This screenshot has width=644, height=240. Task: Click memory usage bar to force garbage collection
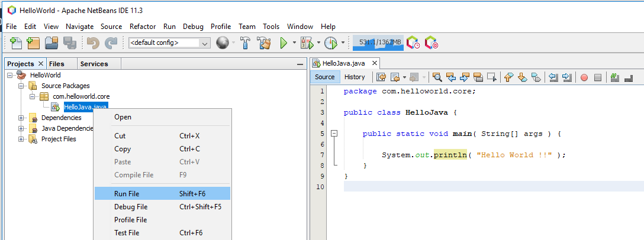tap(378, 43)
